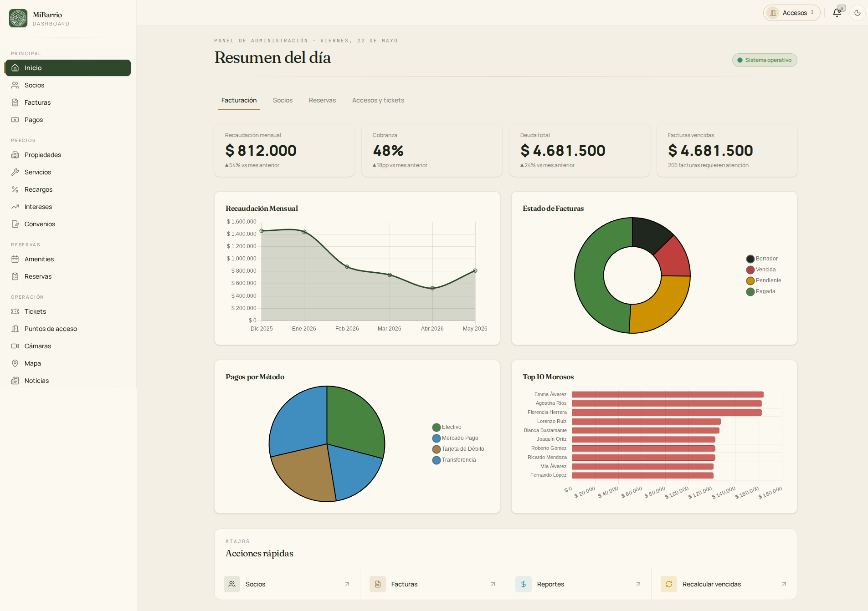Click the Lorenzo Ruiz bar
Screen dimensions: 868x611
pos(647,422)
